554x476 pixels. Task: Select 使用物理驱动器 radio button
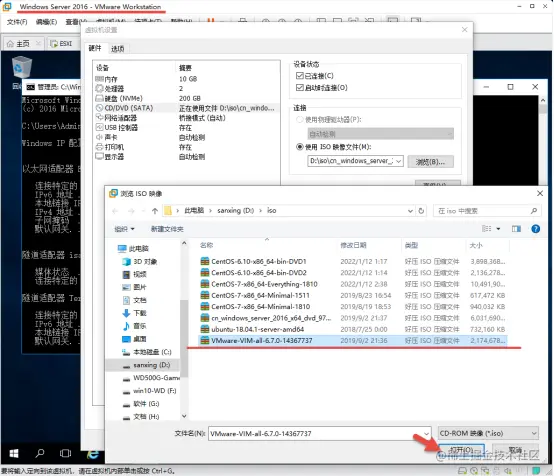[x=300, y=119]
